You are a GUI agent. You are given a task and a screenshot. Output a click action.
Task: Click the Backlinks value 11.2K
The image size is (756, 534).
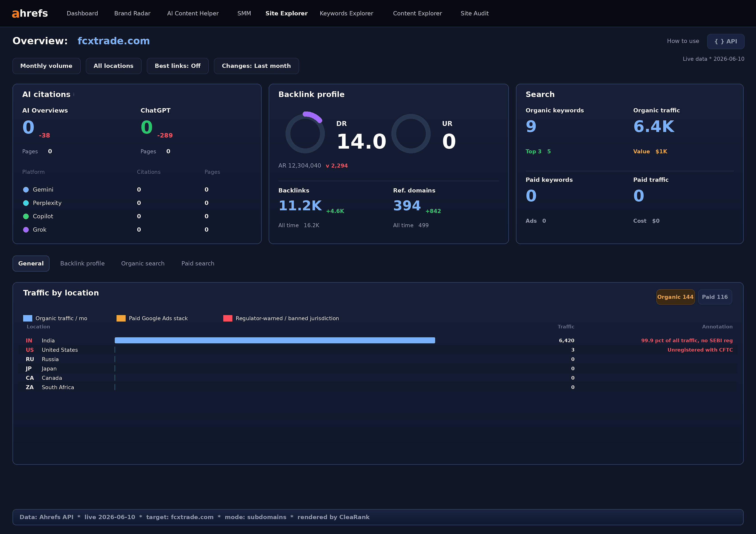point(300,206)
